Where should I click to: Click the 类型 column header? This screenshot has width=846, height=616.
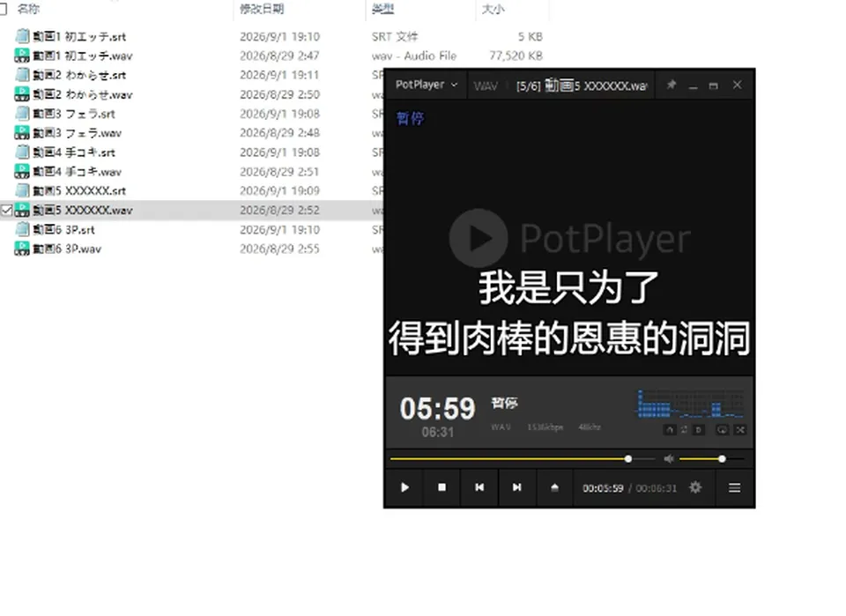coord(382,9)
